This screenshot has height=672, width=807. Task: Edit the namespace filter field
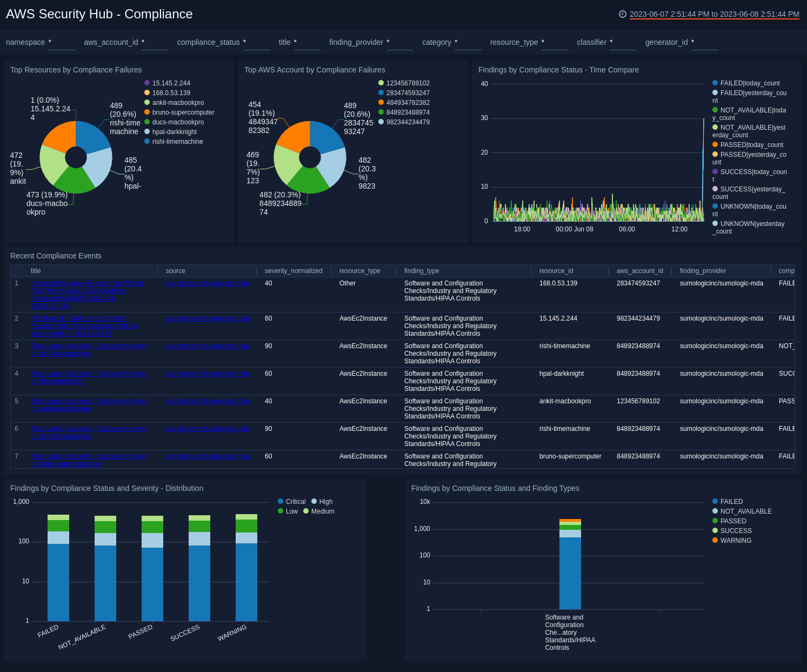point(62,42)
